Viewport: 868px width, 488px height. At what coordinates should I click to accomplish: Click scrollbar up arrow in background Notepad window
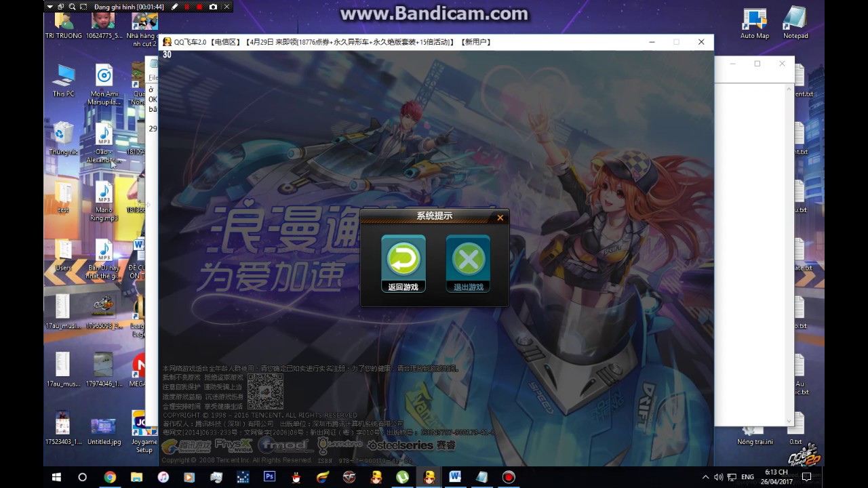(x=789, y=89)
